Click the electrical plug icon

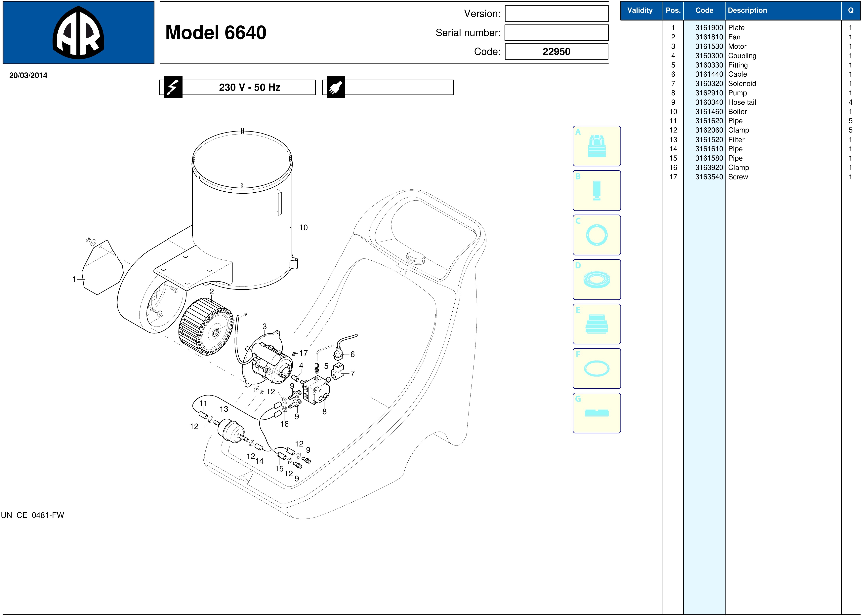coord(335,87)
